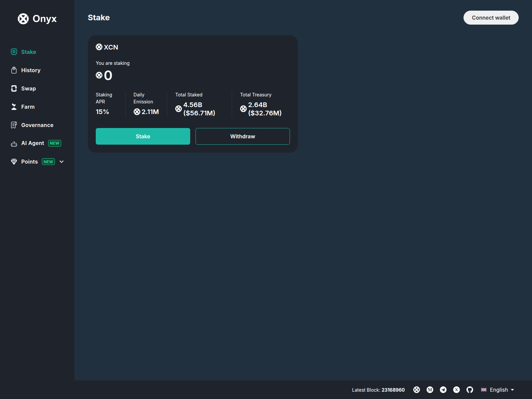Click the Governance document icon
532x399 pixels.
pos(14,125)
